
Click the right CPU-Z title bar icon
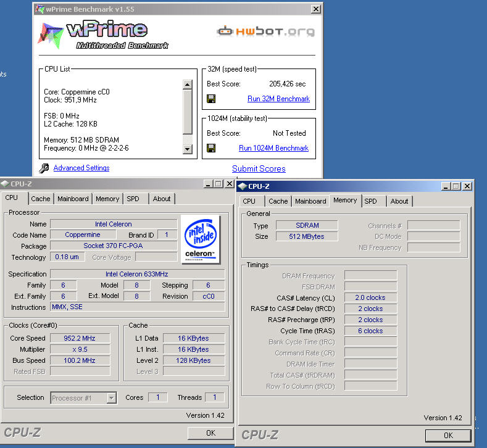click(242, 186)
